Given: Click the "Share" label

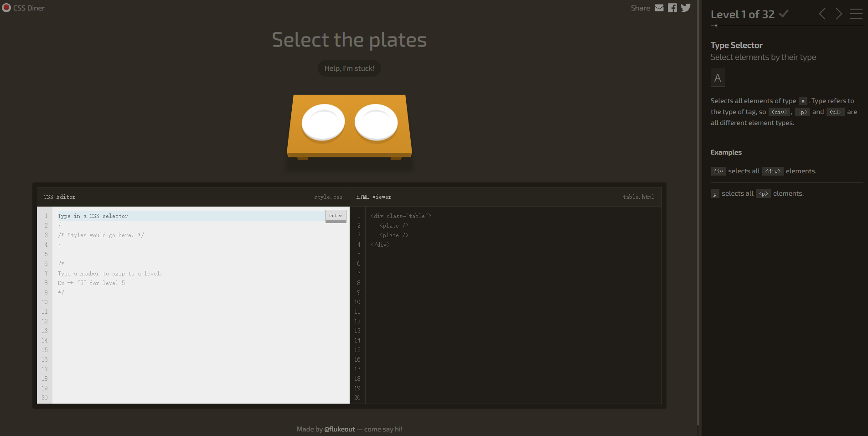Looking at the screenshot, I should coord(641,8).
